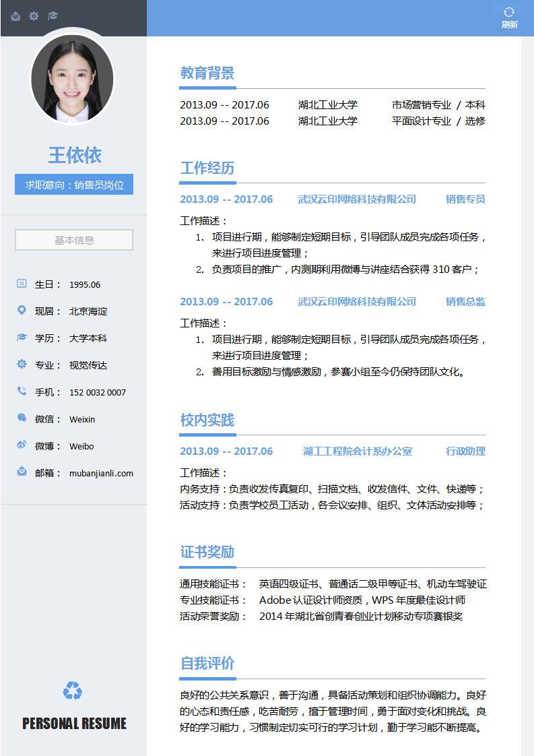Click the graduation cap icon beside 学历
Image resolution: width=534 pixels, height=756 pixels.
22,338
